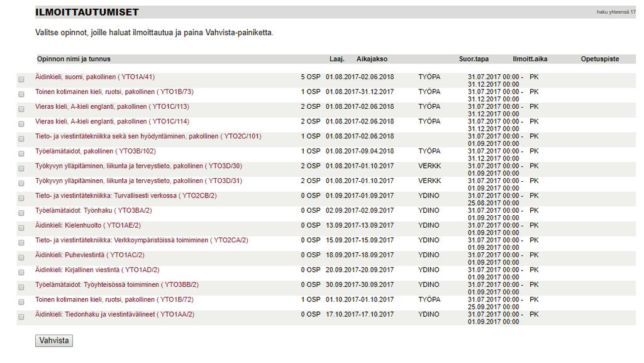Viewport: 644px width, 363px height.
Task: Check Työelämätaidot, pakollinen YTO3B/102 box
Action: click(x=21, y=154)
